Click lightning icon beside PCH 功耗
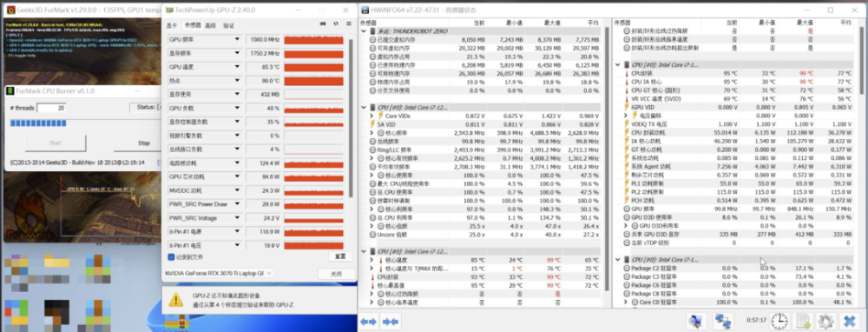868x332 pixels. coord(627,201)
